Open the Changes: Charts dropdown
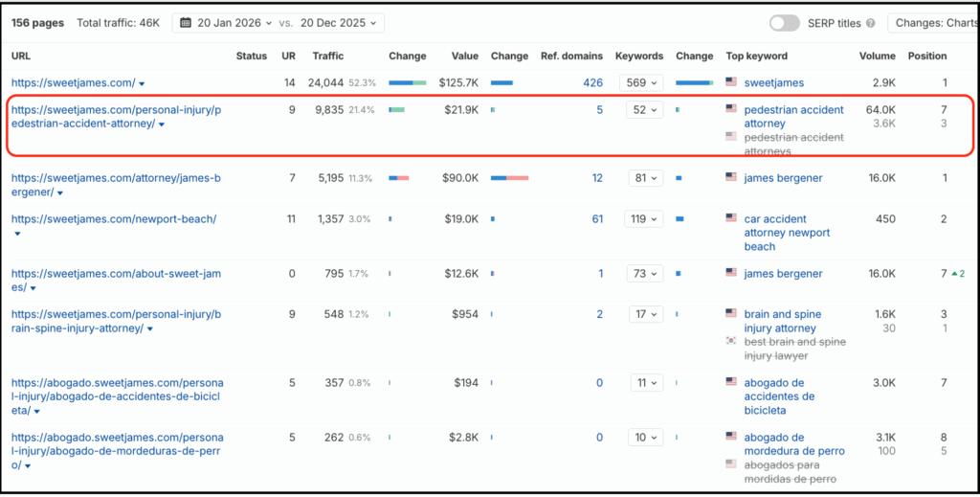Image resolution: width=980 pixels, height=497 pixels. click(x=934, y=23)
